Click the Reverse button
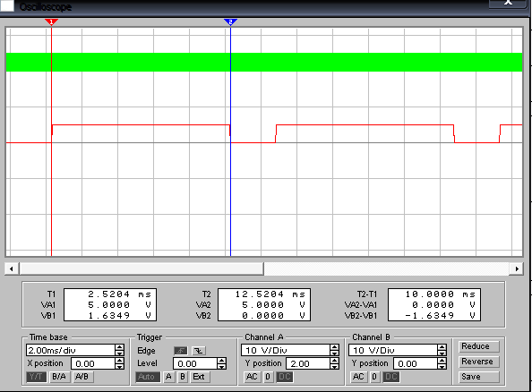This screenshot has width=532, height=392. [x=479, y=362]
